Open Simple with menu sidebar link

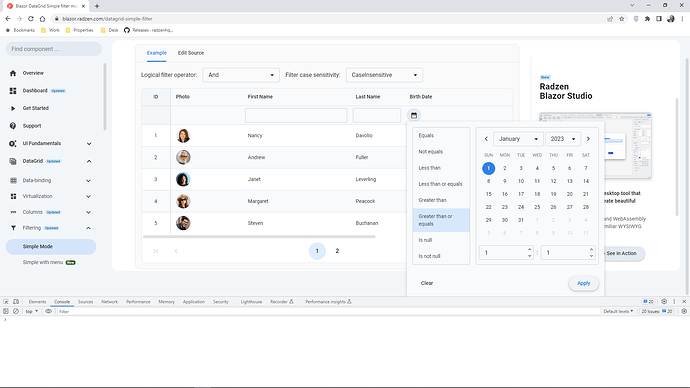43,263
